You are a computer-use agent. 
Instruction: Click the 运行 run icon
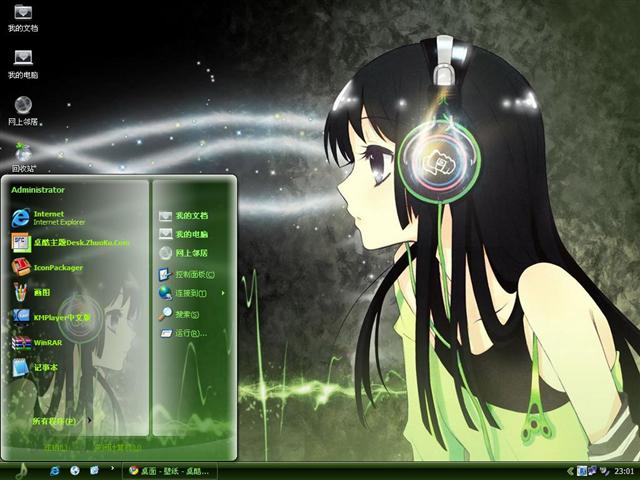coord(165,333)
